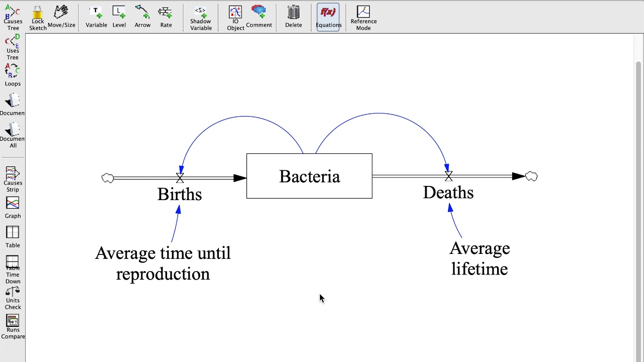Select the Births label
Image resolution: width=644 pixels, height=362 pixels.
click(180, 194)
